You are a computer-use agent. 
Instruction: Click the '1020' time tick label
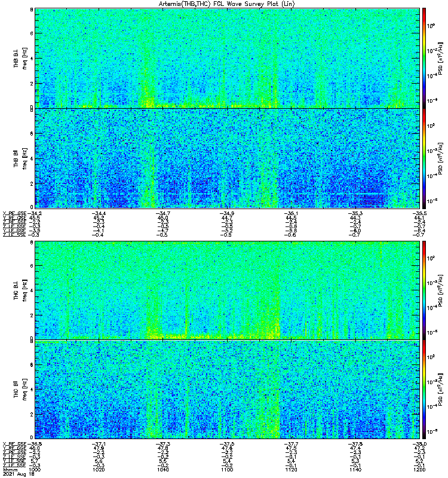click(99, 470)
